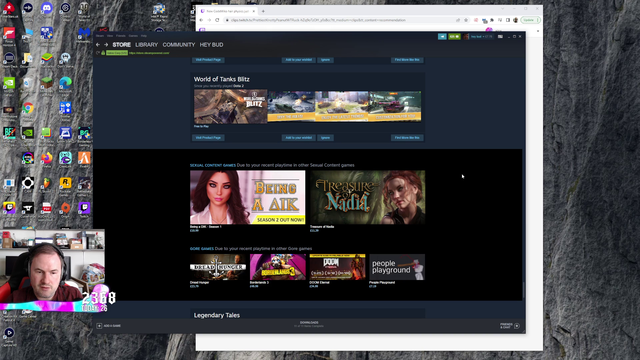
Task: Switch to the STORE tab in Steam
Action: pos(122,44)
